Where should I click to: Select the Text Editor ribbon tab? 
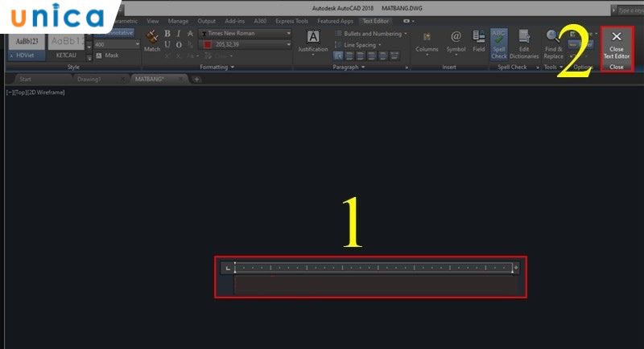tap(375, 21)
